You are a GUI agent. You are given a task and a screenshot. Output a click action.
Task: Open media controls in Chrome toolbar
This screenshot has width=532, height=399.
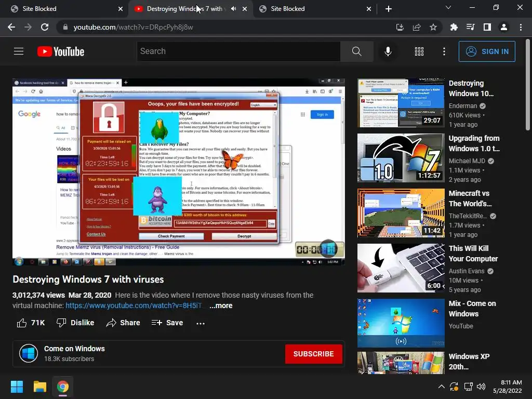click(x=470, y=27)
